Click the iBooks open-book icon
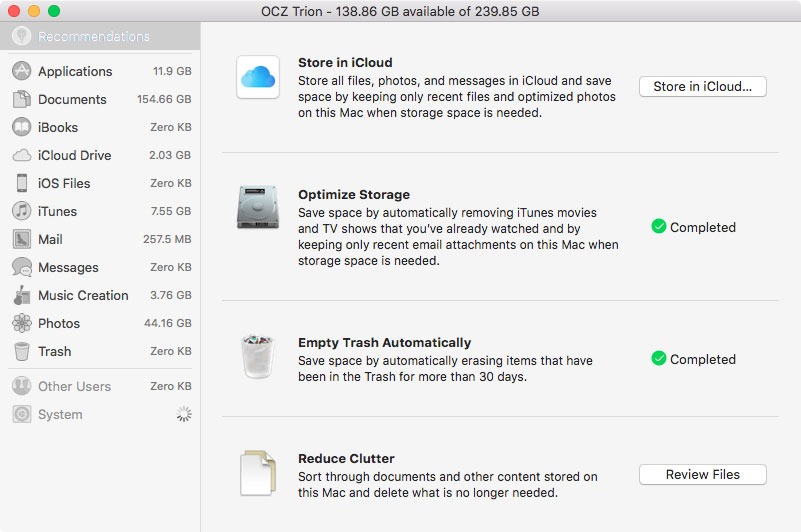Viewport: 801px width, 532px height. [21, 127]
